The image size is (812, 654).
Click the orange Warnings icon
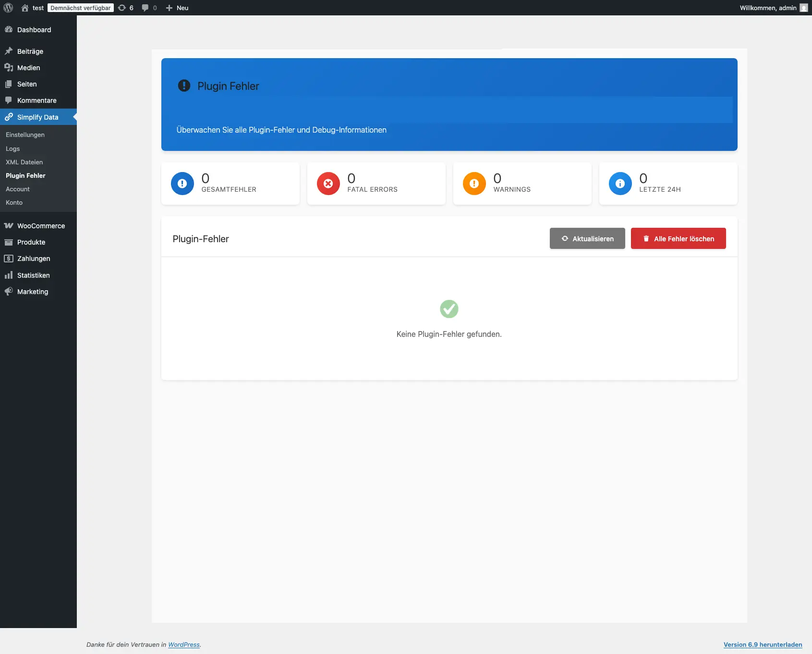[x=474, y=184]
